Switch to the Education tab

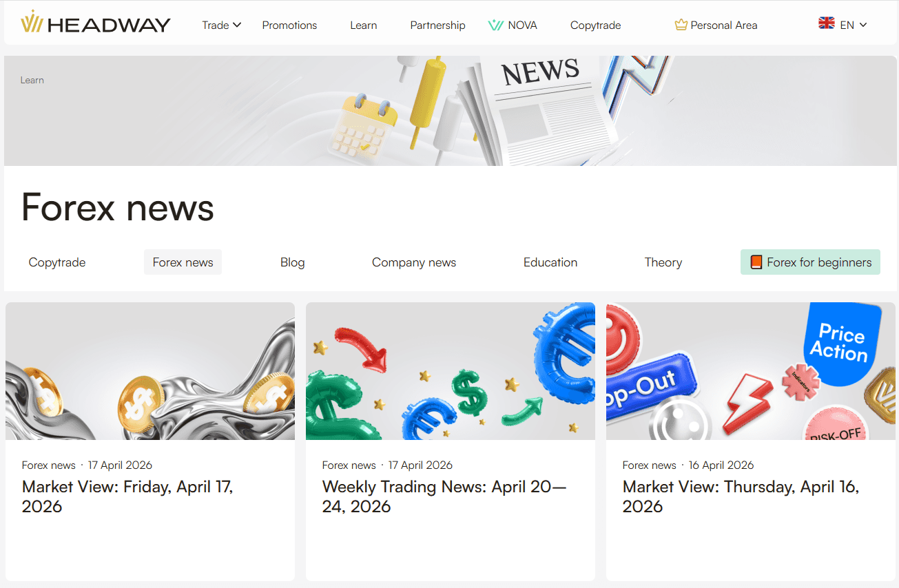click(x=550, y=262)
